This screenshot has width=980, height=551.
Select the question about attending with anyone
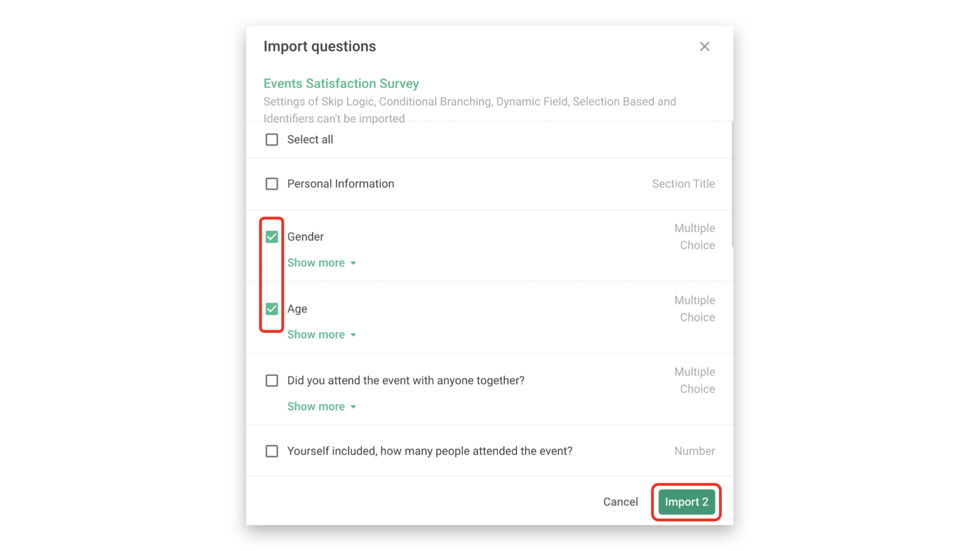click(272, 380)
